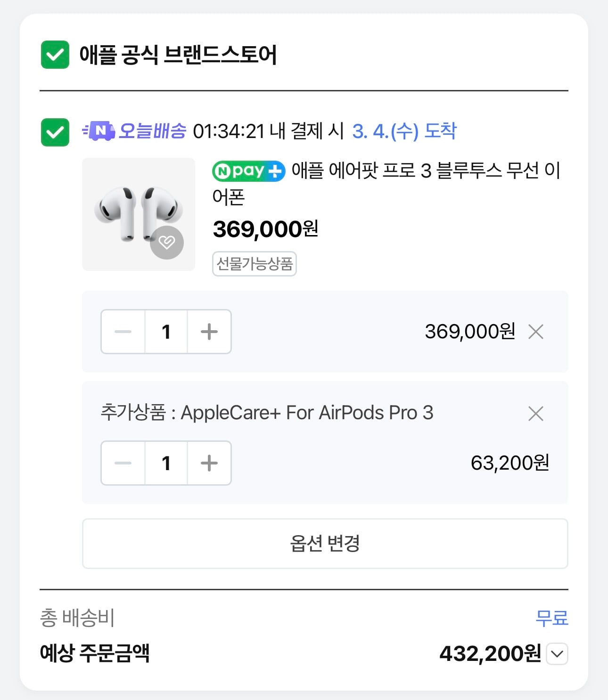
Task: Open the 애플 공식 브랜드스토어 store name
Action: [178, 55]
